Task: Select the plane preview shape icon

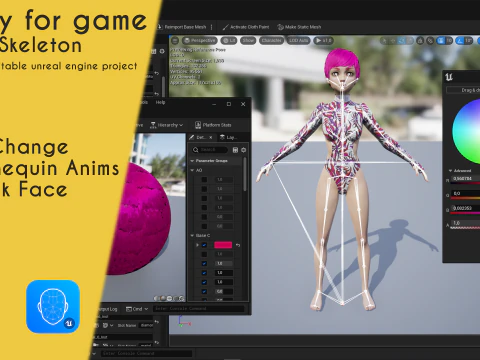Action: click(x=169, y=298)
